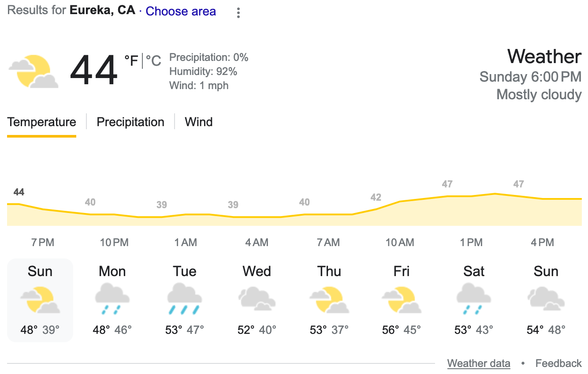588x374 pixels.
Task: Click the current mostly cloudy weather icon
Action: (x=33, y=71)
